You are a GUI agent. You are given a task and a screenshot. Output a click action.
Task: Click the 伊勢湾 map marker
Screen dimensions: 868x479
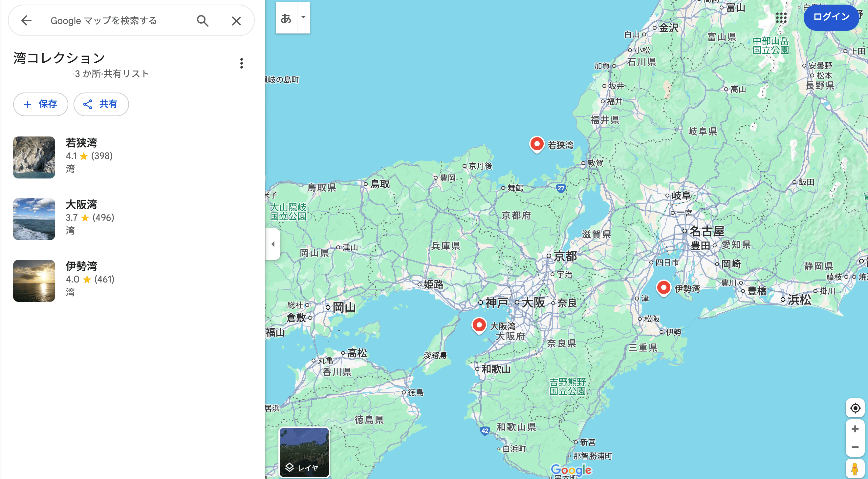pyautogui.click(x=663, y=288)
